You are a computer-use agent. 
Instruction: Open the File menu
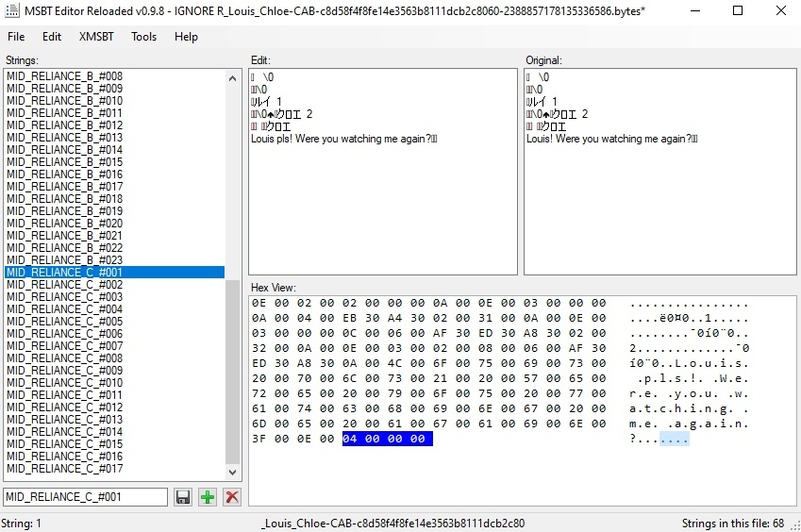pos(16,37)
